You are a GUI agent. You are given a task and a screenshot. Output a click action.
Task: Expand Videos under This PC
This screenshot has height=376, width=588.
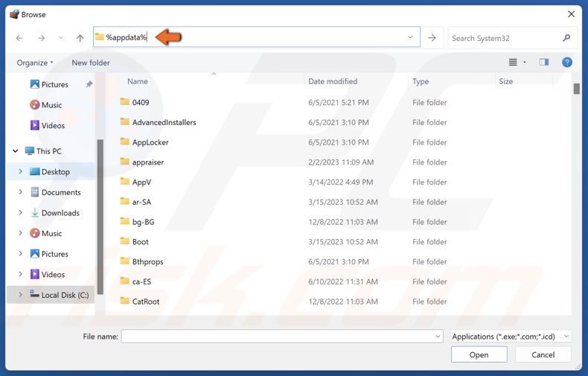pyautogui.click(x=20, y=274)
